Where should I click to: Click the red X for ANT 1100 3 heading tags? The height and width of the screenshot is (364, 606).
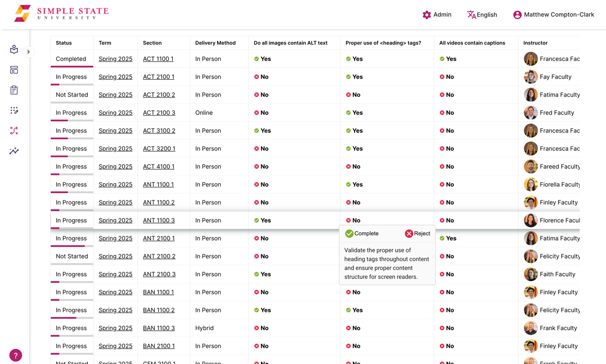(348, 221)
